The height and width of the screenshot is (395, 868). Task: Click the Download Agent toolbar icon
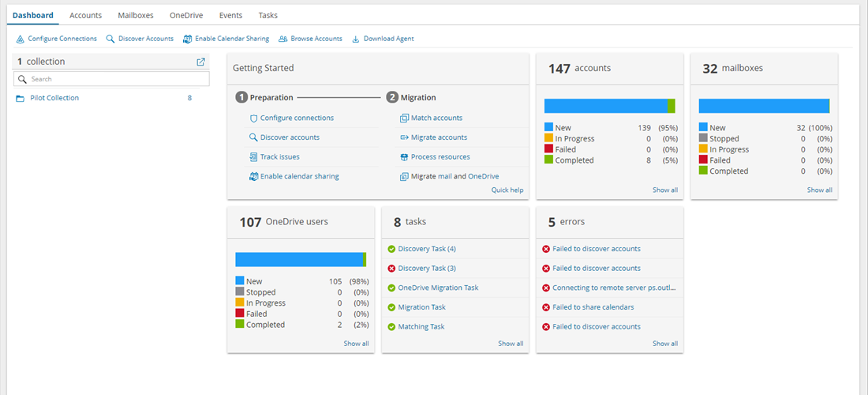pos(356,39)
